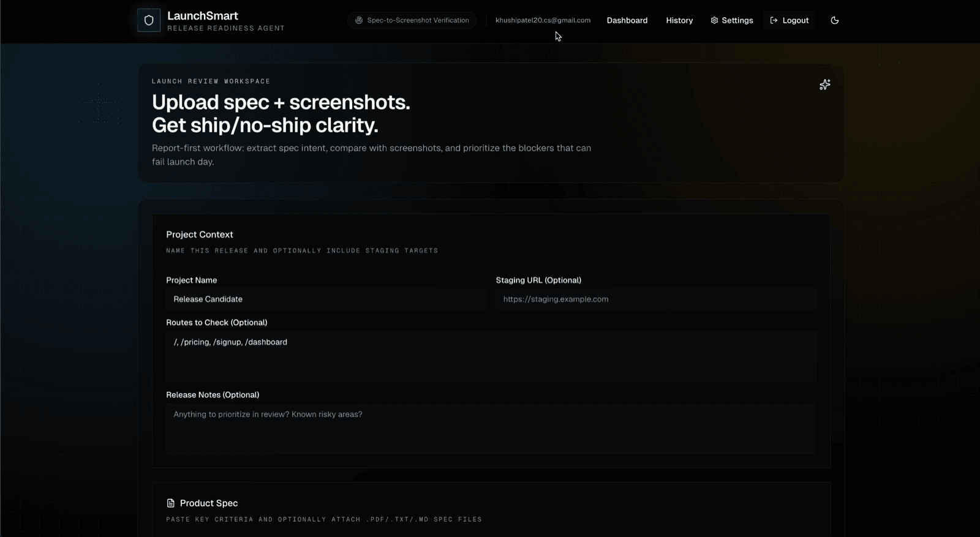Click the Logout arrow icon
This screenshot has height=537, width=980.
coord(774,20)
